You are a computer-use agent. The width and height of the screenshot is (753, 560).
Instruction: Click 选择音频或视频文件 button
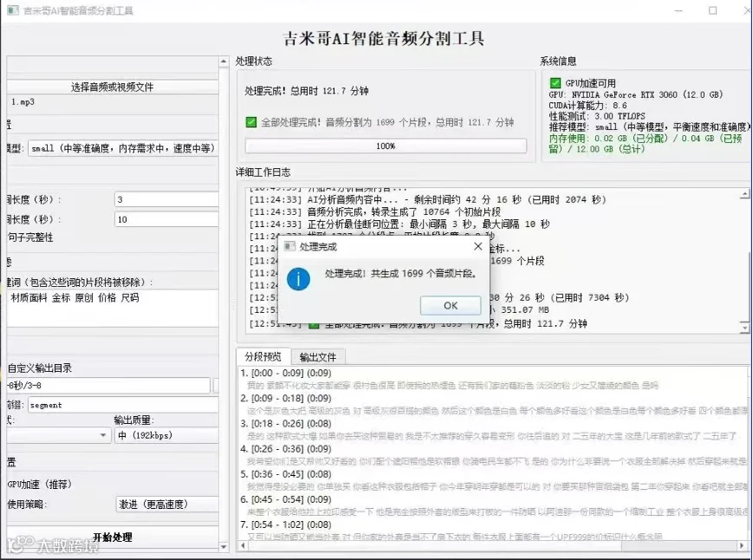point(113,87)
